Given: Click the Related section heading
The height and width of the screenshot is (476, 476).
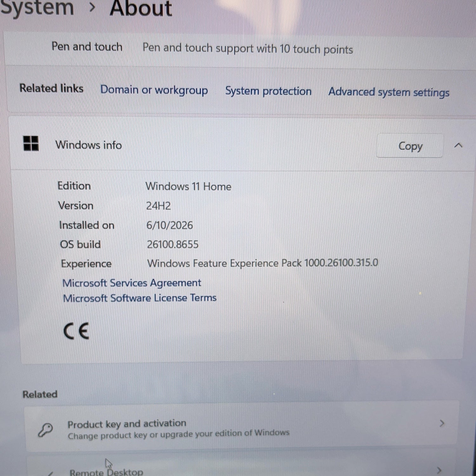Looking at the screenshot, I should click(40, 394).
